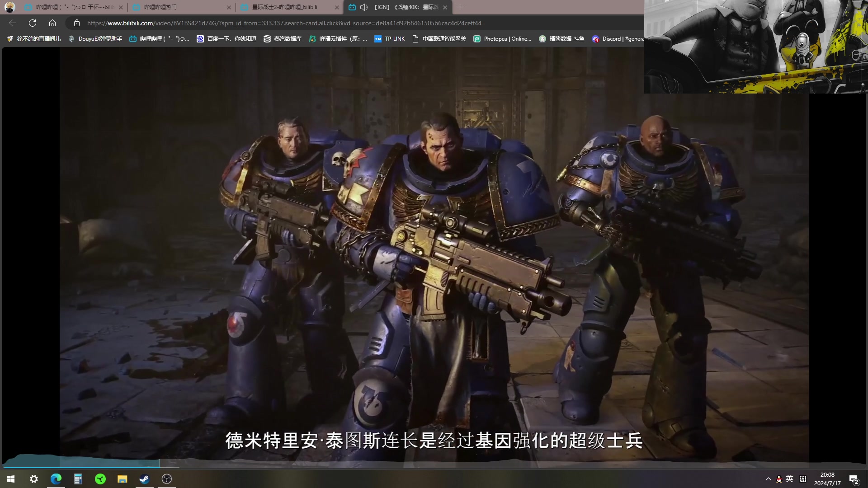Open Calculator from the taskbar

click(x=78, y=479)
